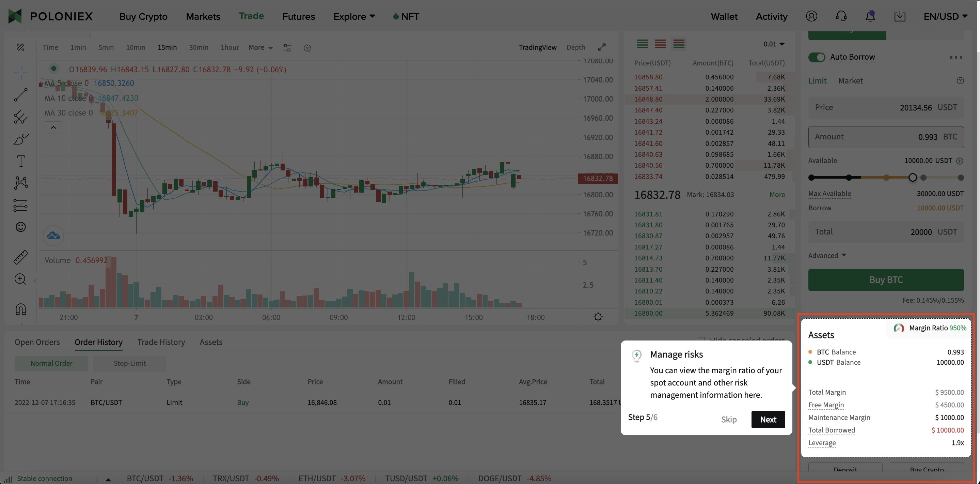Toggle the Auto Borrow switch

tap(816, 57)
